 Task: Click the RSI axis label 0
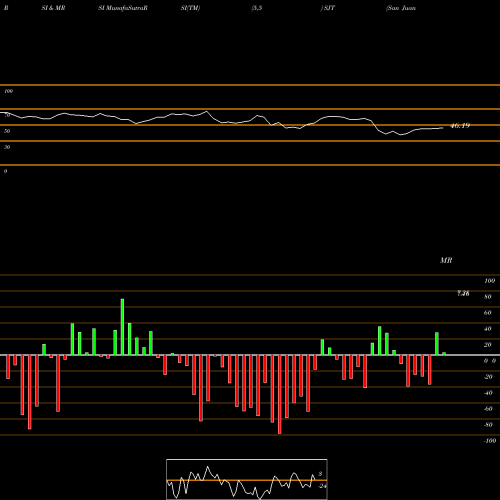(x=5, y=171)
